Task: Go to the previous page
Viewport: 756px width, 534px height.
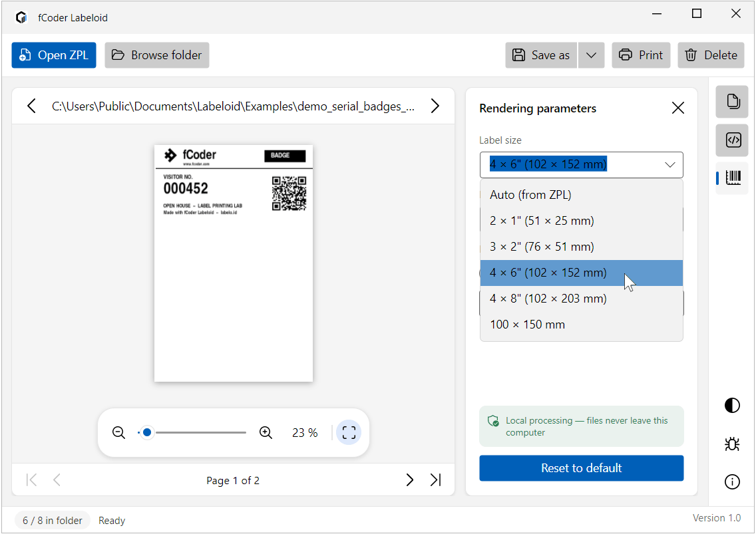Action: 57,480
